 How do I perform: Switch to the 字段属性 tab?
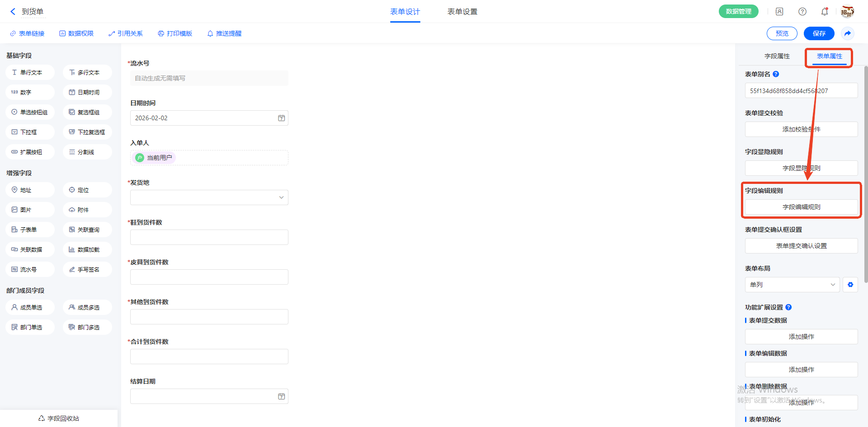click(777, 56)
